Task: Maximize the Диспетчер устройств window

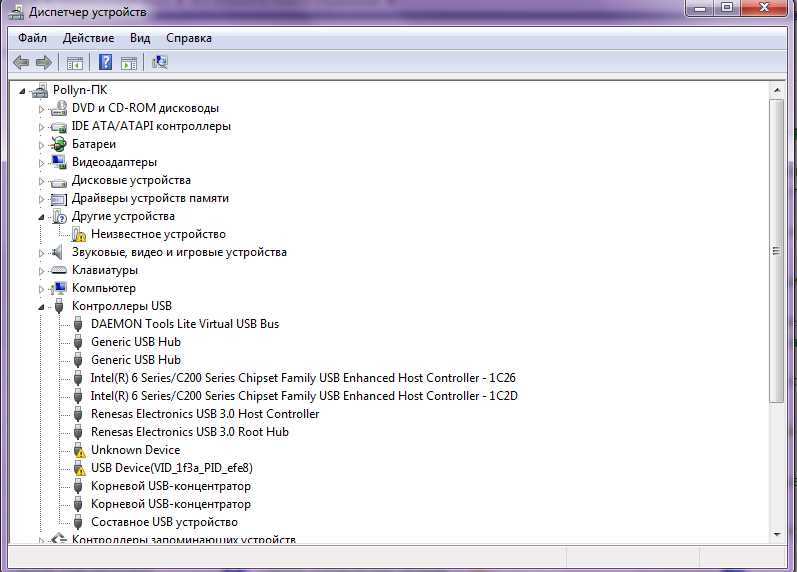Action: (727, 8)
